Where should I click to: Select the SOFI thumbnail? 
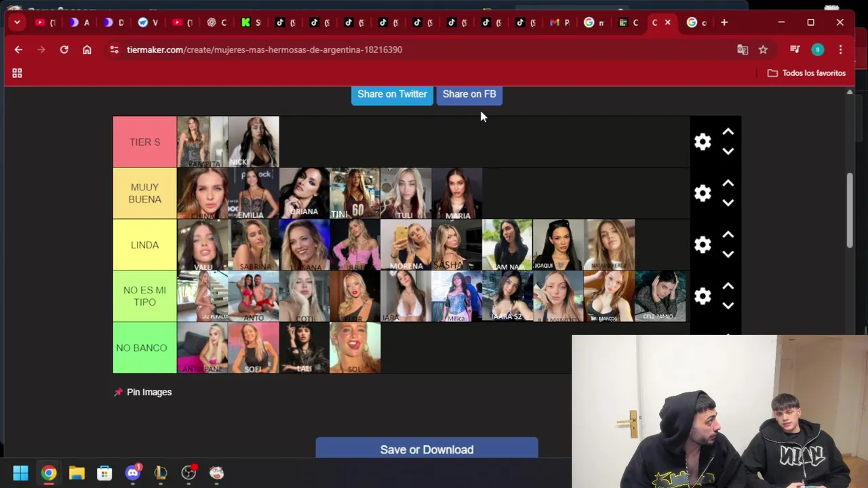point(253,348)
